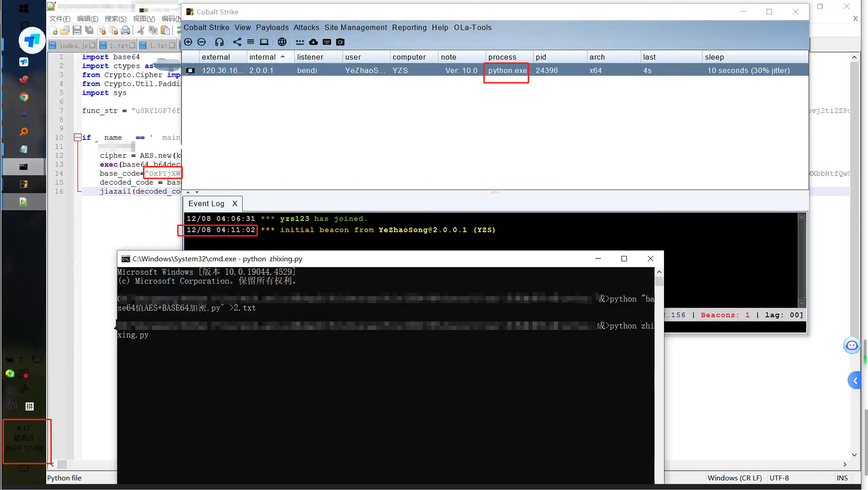Switch to session table view icon
Image resolution: width=868 pixels, height=490 pixels.
[x=250, y=42]
